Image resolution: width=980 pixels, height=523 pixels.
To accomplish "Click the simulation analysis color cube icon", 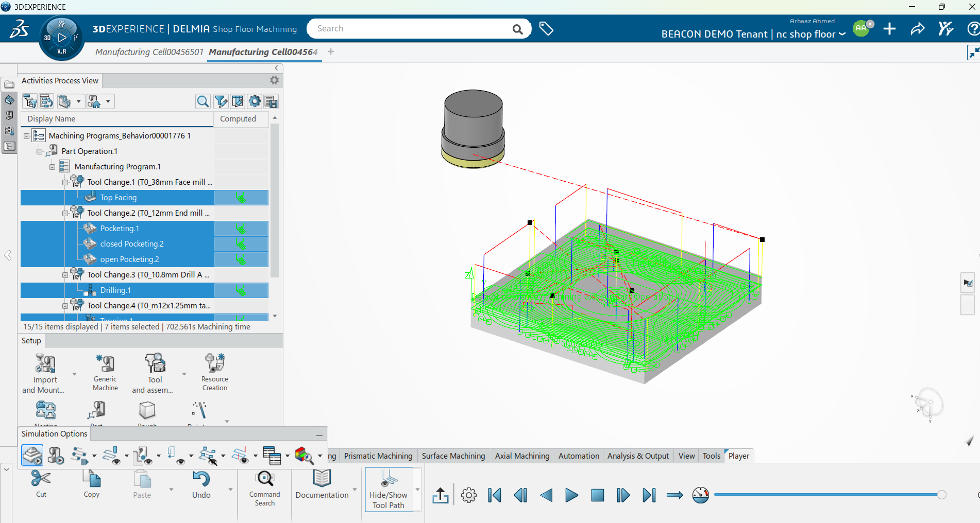I will point(304,456).
